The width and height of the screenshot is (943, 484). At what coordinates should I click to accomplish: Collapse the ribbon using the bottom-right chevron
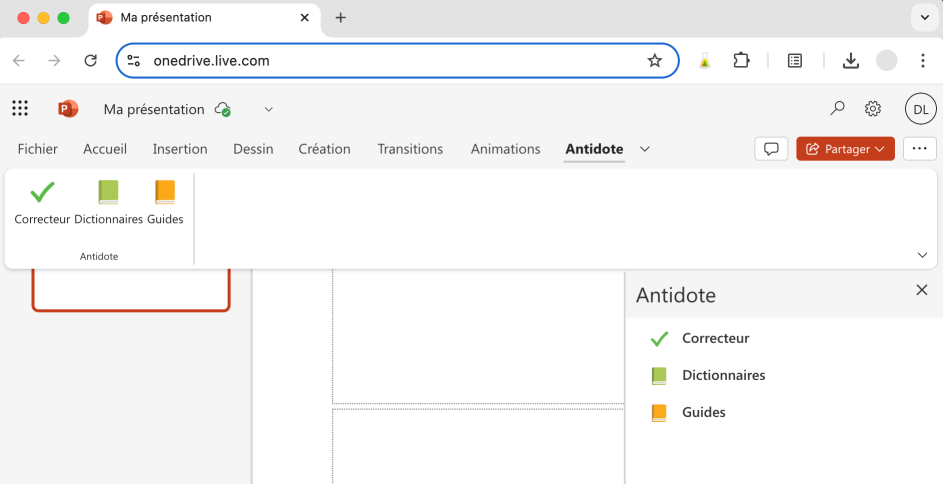click(922, 255)
